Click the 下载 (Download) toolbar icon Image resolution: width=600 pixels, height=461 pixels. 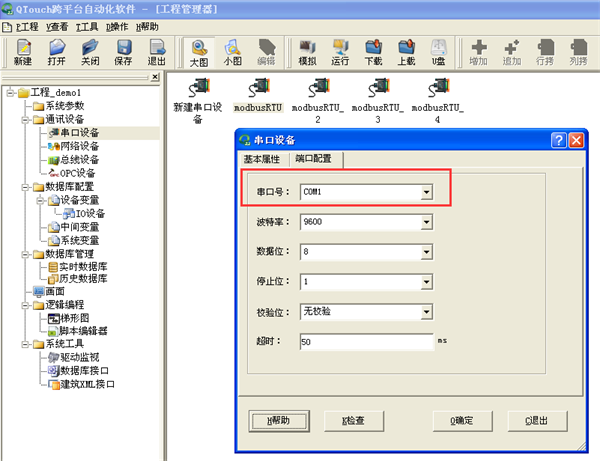pos(373,52)
